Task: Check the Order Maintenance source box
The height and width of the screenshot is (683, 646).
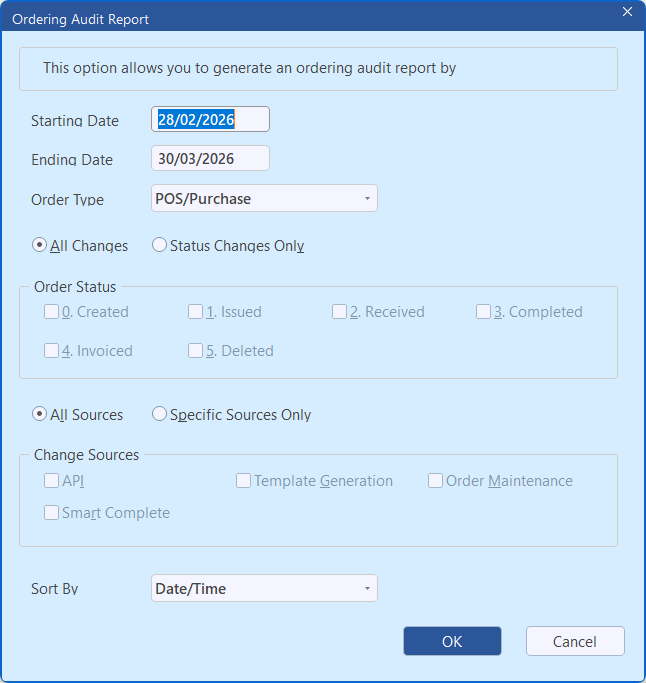Action: [436, 481]
